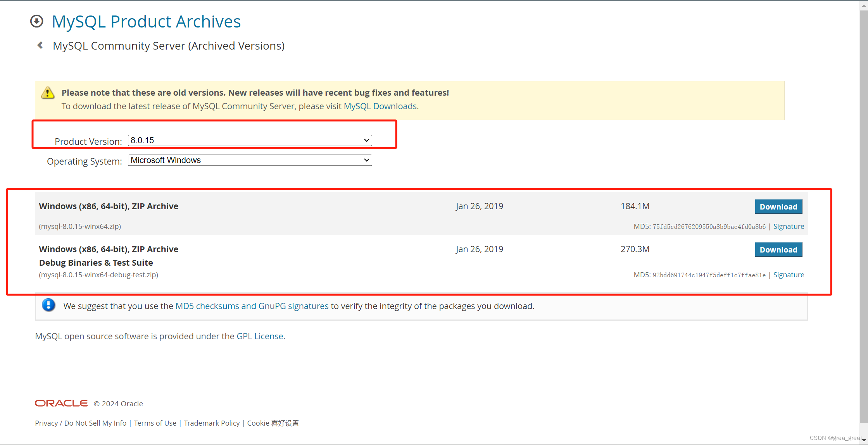The height and width of the screenshot is (445, 868).
Task: Click the blue info exclamation icon
Action: coord(48,305)
